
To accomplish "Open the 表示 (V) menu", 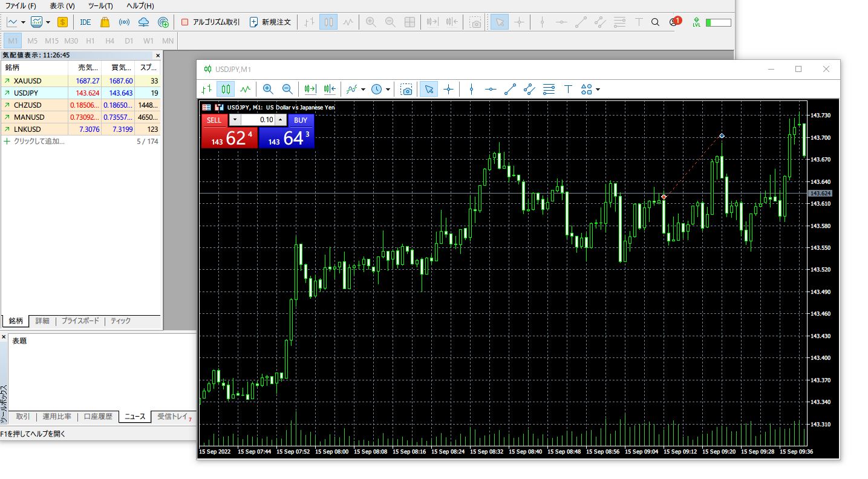I will pos(62,5).
